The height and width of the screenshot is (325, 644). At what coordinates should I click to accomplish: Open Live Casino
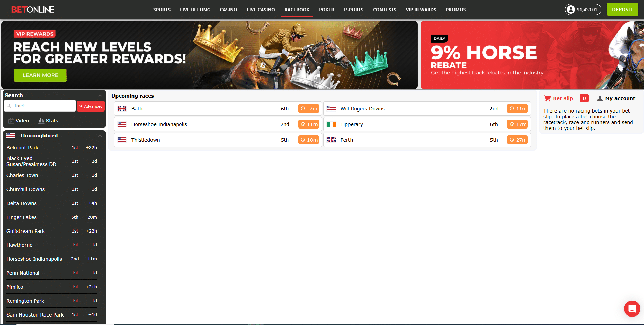pos(261,10)
